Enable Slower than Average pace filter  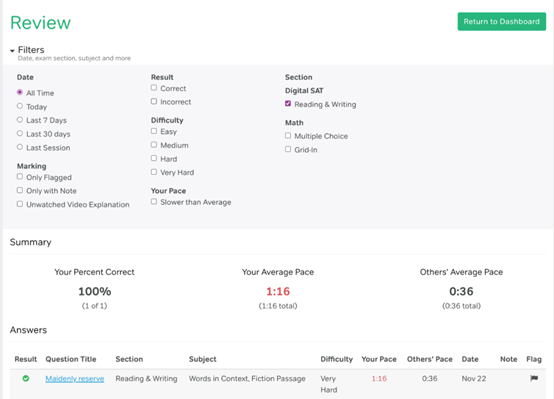[x=154, y=201]
